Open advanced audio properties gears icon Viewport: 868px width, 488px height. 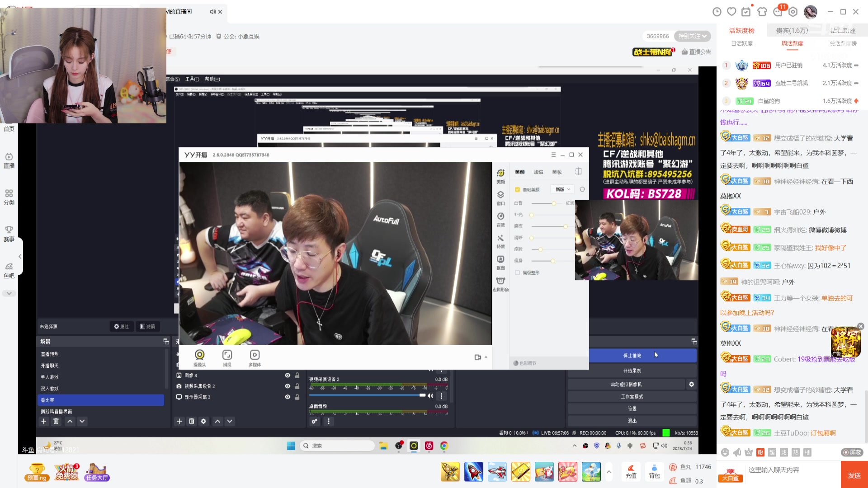[315, 421]
